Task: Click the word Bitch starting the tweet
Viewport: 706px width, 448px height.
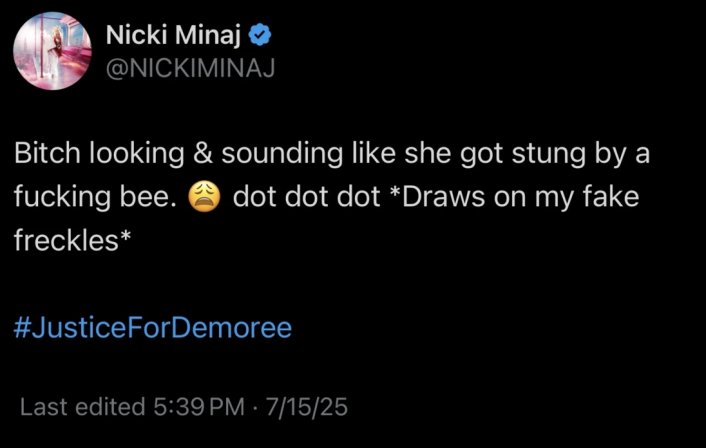Action: pos(47,154)
